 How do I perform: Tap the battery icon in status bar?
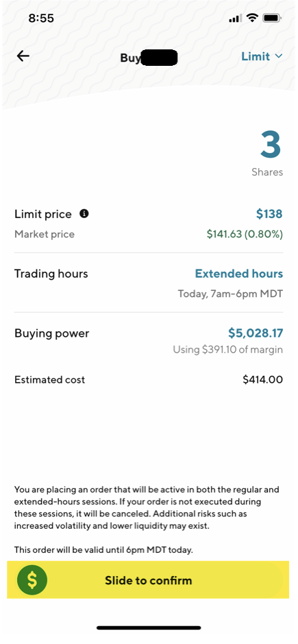coord(272,18)
